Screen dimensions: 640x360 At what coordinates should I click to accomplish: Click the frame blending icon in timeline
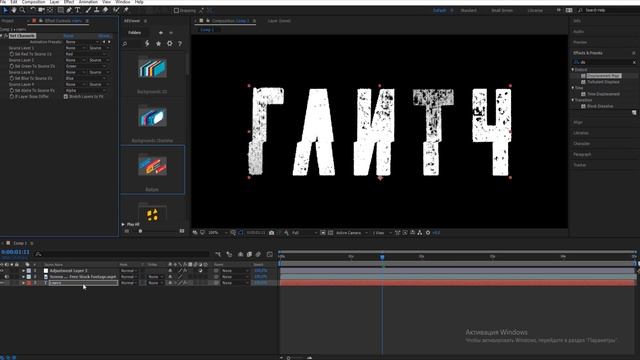pos(249,254)
